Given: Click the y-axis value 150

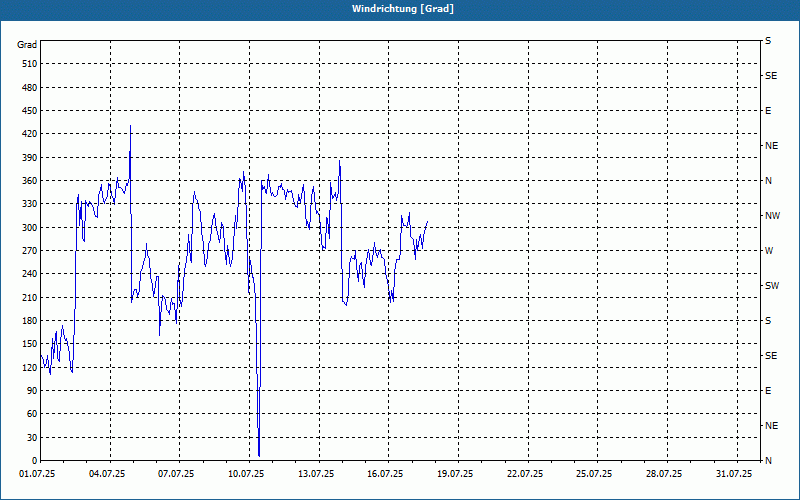Looking at the screenshot, I should [x=30, y=344].
